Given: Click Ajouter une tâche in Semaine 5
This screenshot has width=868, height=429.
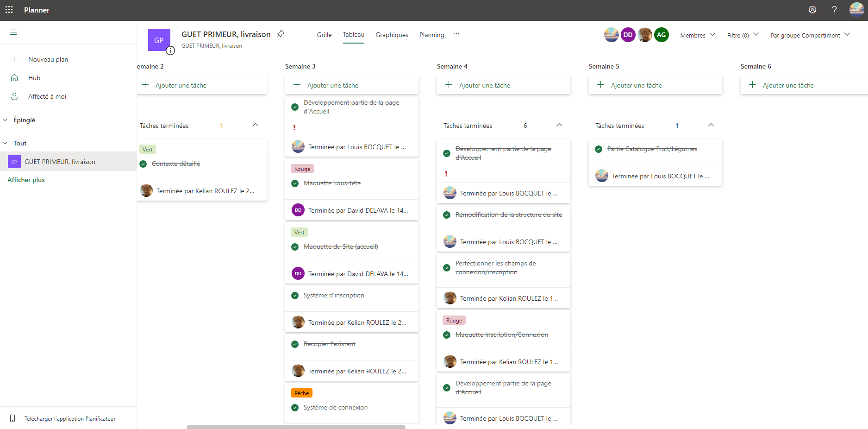Looking at the screenshot, I should [636, 85].
